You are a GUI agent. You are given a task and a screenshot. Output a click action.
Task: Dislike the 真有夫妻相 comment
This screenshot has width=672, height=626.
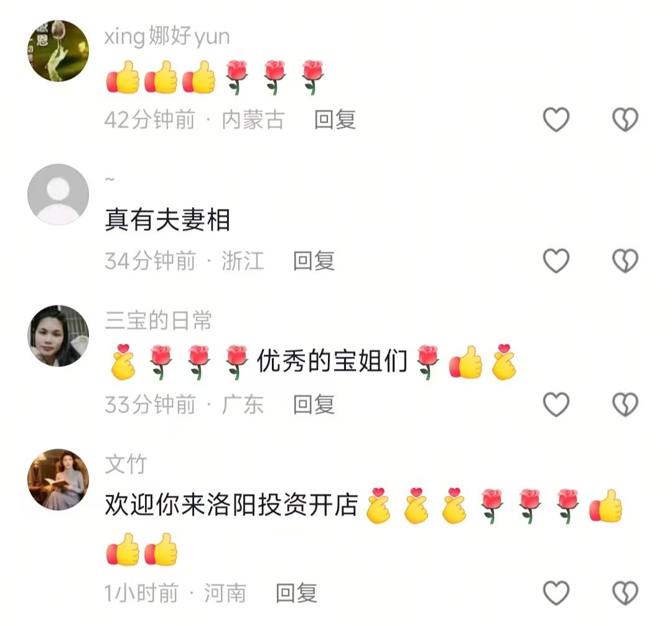point(625,261)
